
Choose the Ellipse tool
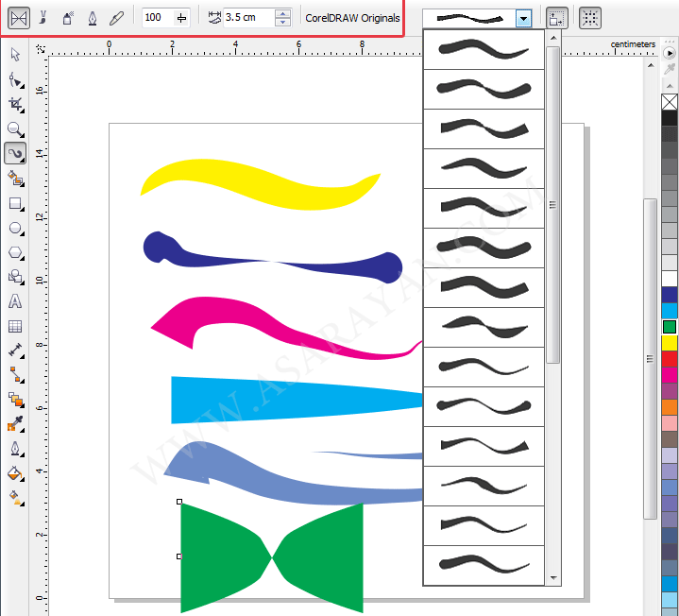pos(15,228)
